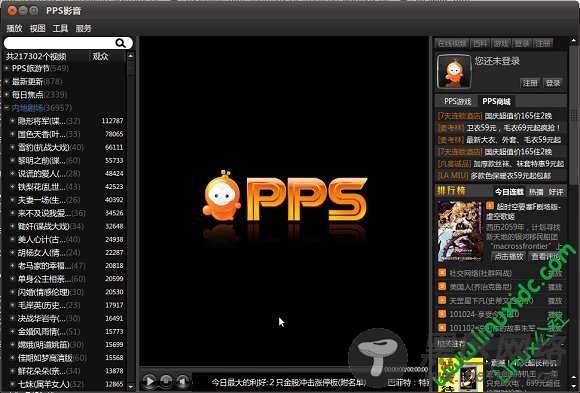Open the [LA MIU] 多款色保暖衣 ad link
Viewport: 580px width, 393px height.
[494, 175]
